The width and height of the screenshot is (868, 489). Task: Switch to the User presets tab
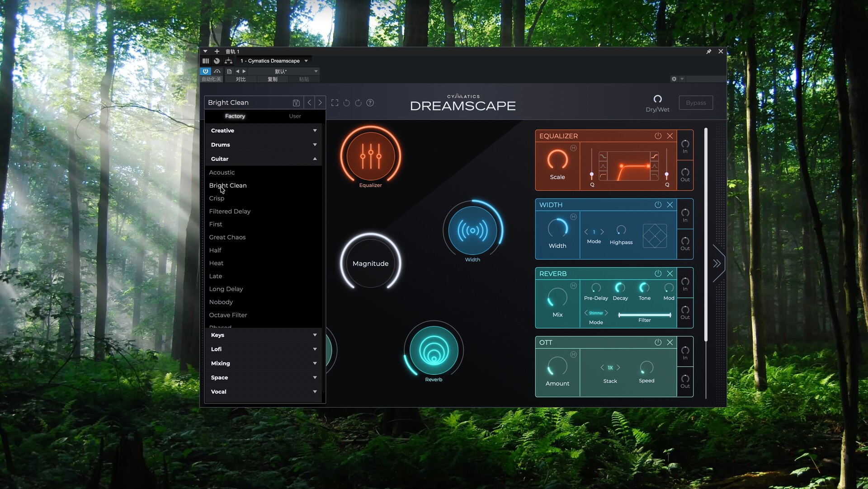click(x=294, y=116)
